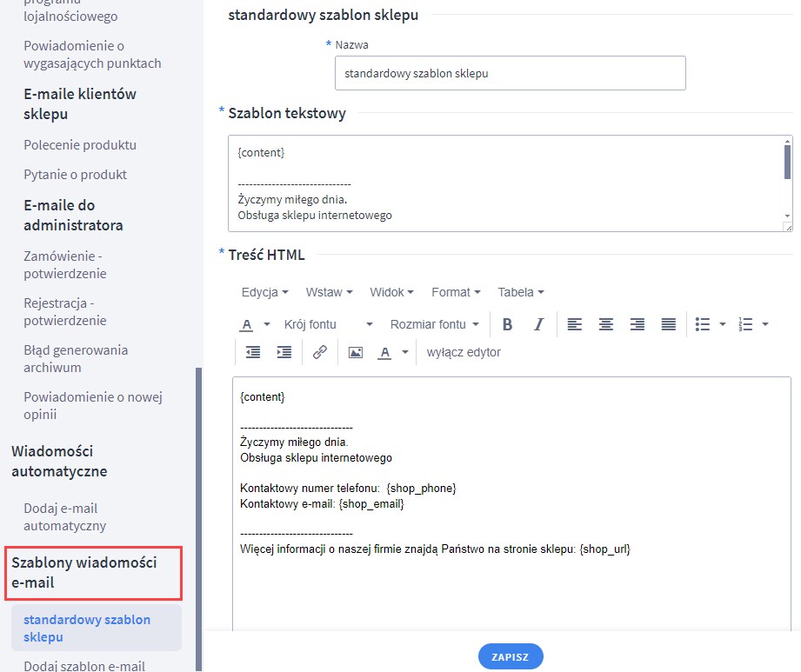801x672 pixels.
Task: Click {content} placeholder in HTML editor
Action: 262,396
